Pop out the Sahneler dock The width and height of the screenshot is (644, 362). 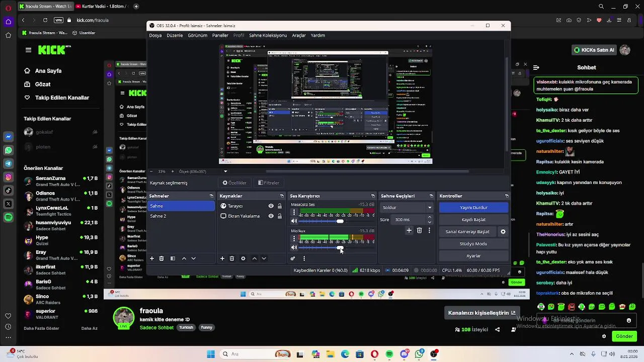click(211, 196)
